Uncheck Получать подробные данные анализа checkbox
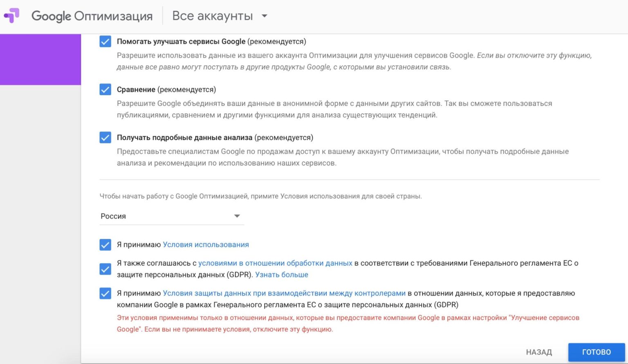The width and height of the screenshot is (628, 364). [105, 138]
